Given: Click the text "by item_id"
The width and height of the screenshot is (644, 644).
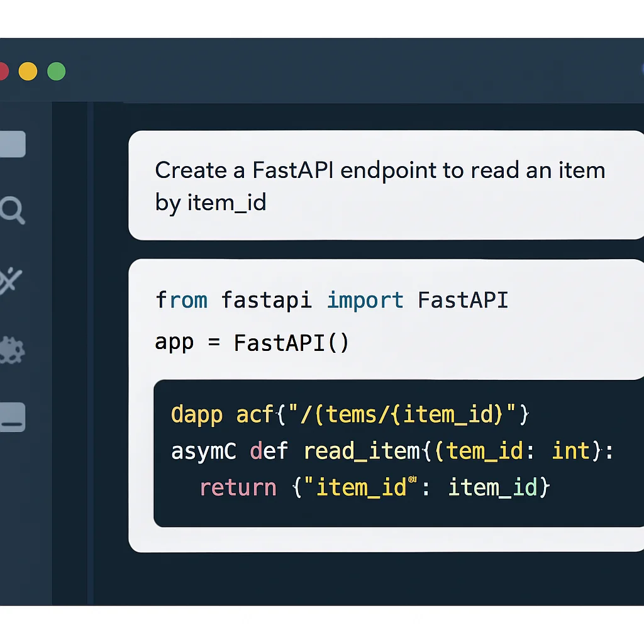Looking at the screenshot, I should click(x=211, y=203).
